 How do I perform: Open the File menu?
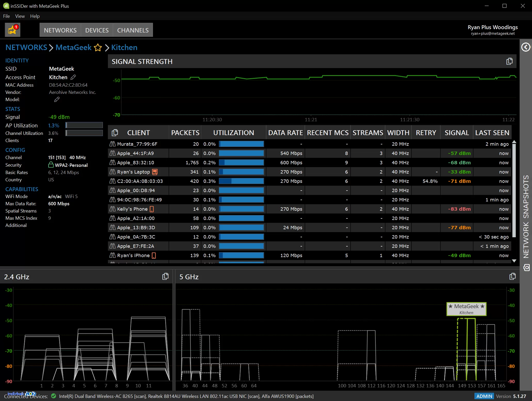(6, 16)
